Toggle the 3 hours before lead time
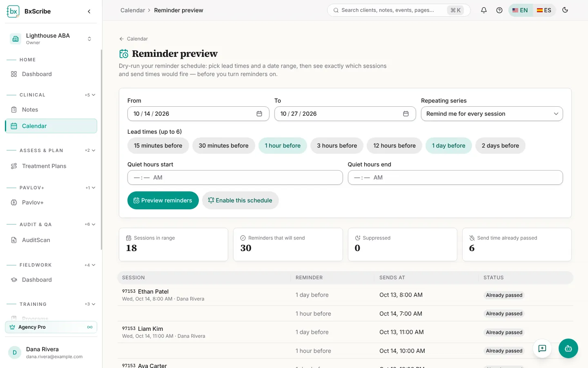Viewport: 588px width, 368px height. [337, 146]
